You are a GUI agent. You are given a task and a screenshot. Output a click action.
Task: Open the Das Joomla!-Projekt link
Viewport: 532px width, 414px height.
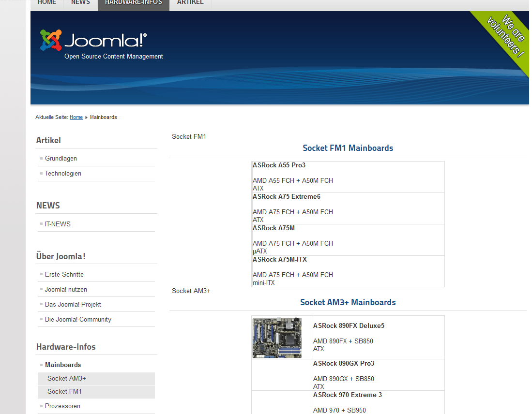[x=73, y=304]
